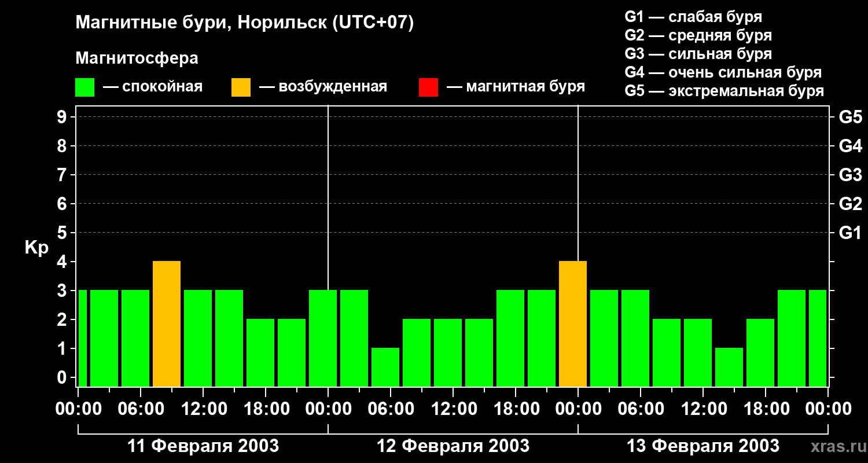
Task: Click the 'G3' right-axis label
Action: (x=850, y=175)
